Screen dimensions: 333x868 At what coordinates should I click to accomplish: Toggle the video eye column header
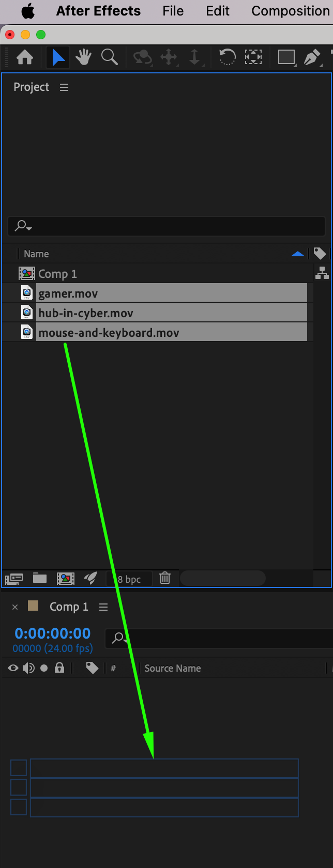13,668
